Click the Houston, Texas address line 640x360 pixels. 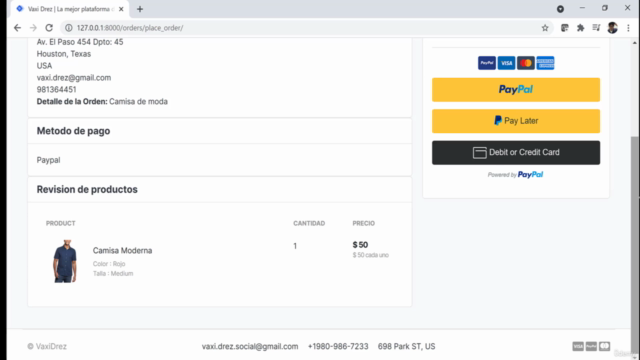(x=64, y=54)
